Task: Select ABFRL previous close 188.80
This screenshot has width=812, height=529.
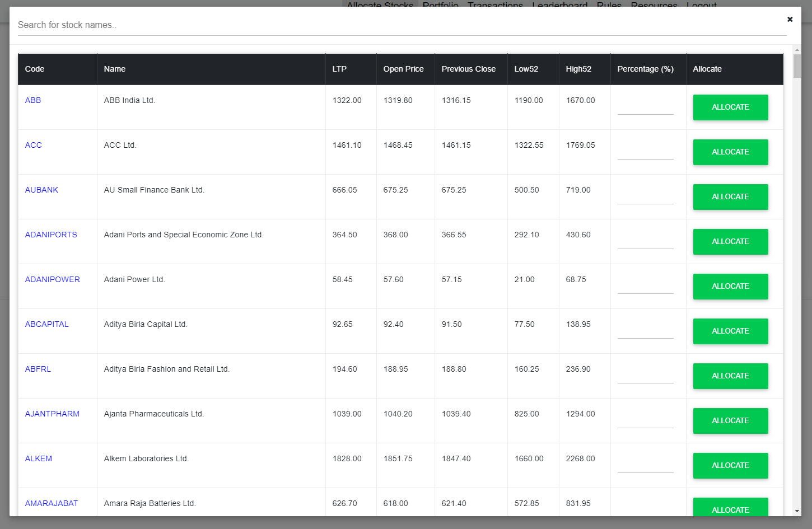Action: click(454, 369)
